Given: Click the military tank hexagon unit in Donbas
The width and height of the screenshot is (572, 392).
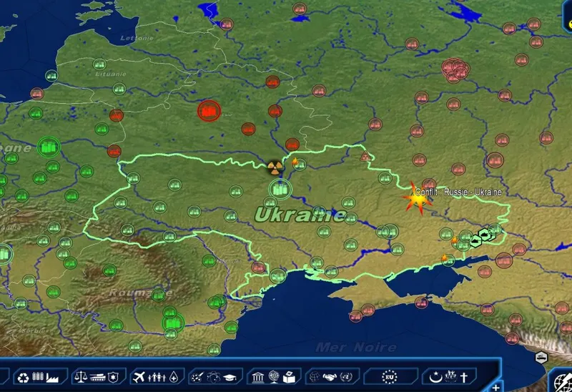Looking at the screenshot, I should coord(485,235).
